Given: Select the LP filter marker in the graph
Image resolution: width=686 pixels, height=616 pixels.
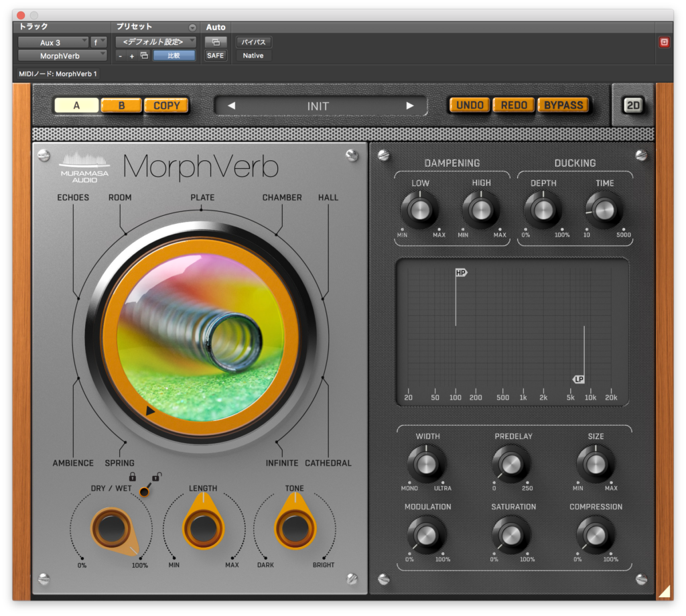Looking at the screenshot, I should point(579,379).
